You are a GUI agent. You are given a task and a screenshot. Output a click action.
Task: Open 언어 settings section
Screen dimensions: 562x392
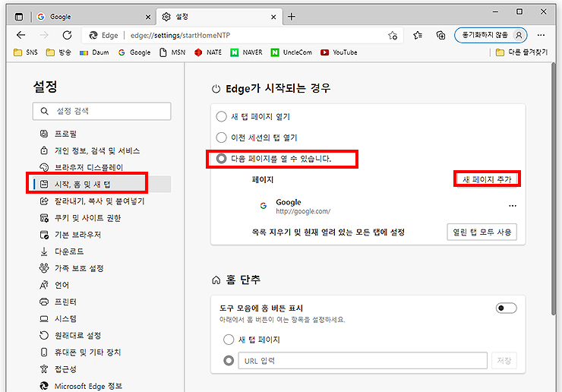[102, 285]
